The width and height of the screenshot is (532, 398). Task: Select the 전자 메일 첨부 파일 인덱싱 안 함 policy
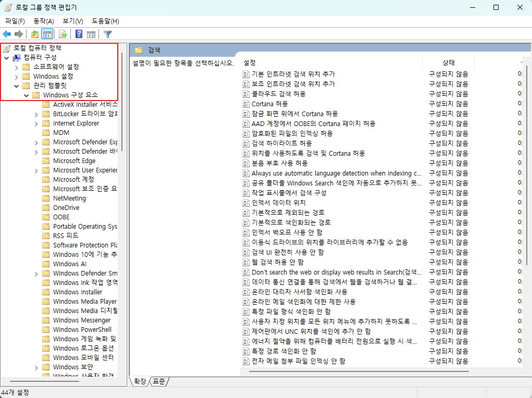pos(299,362)
